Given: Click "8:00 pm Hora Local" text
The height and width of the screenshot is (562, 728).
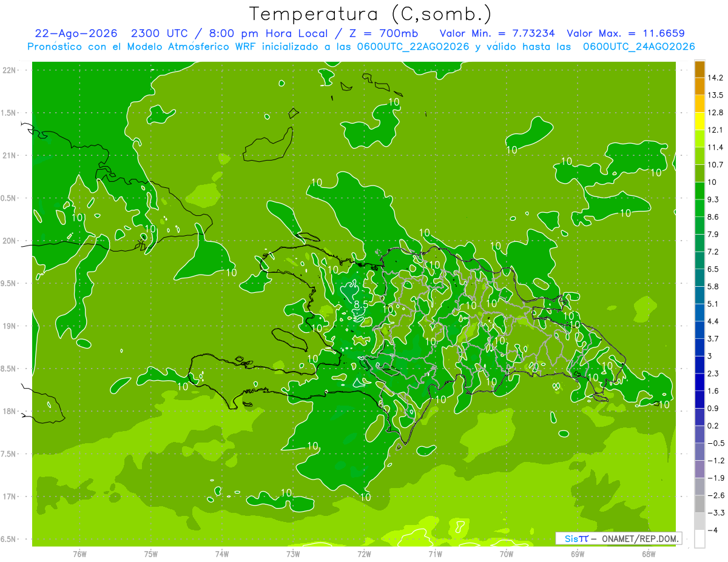Looking at the screenshot, I should (269, 33).
